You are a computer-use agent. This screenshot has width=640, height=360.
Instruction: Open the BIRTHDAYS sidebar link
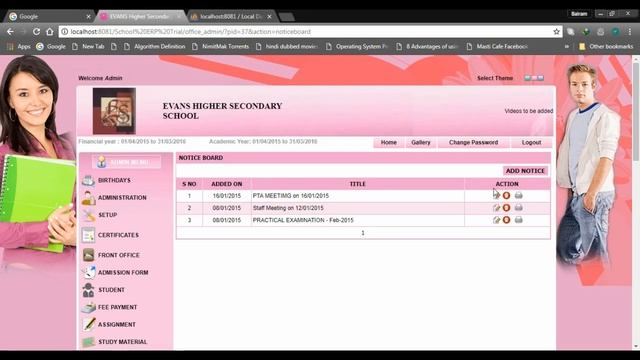click(114, 180)
